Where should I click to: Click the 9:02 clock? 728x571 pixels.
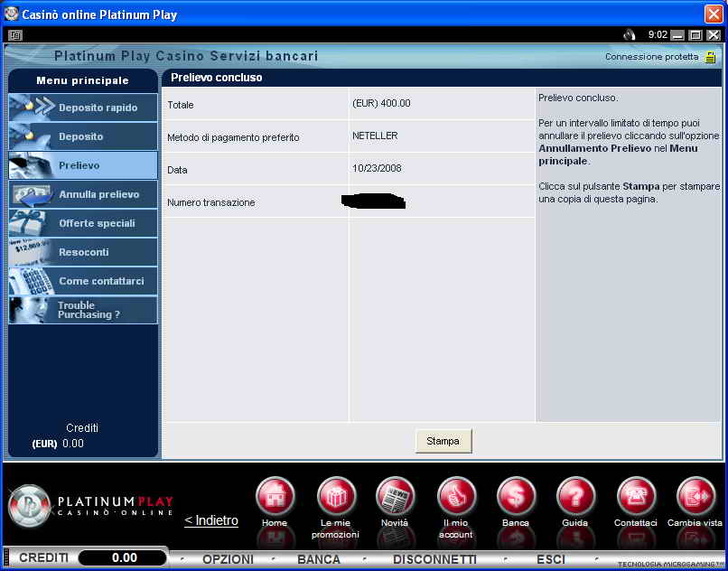(x=658, y=35)
